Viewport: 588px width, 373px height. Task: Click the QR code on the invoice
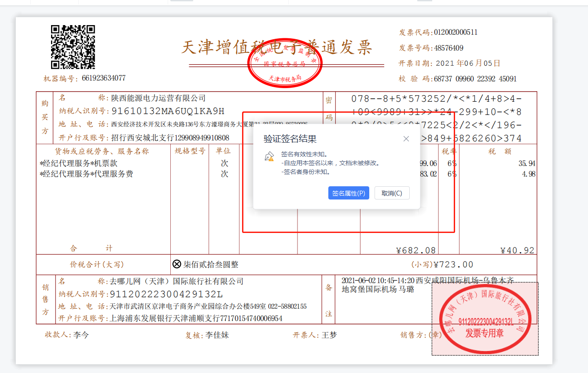[73, 47]
